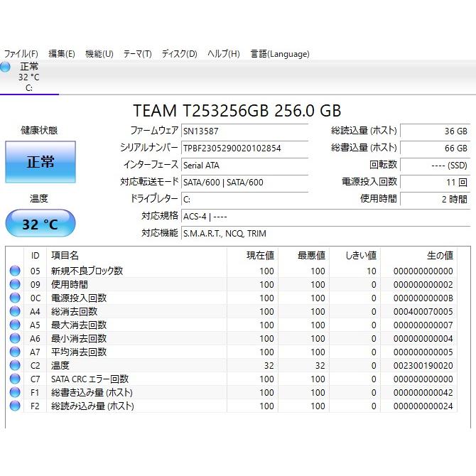The height and width of the screenshot is (476, 476).
Task: Click the serial number field TPBF2305290020102854
Action: 244,148
